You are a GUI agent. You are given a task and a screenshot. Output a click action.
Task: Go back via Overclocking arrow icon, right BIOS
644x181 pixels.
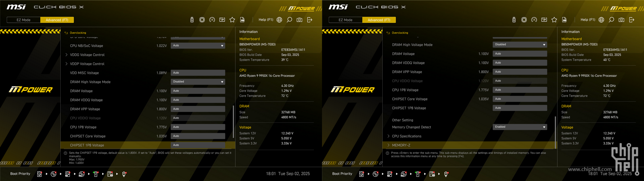click(388, 33)
